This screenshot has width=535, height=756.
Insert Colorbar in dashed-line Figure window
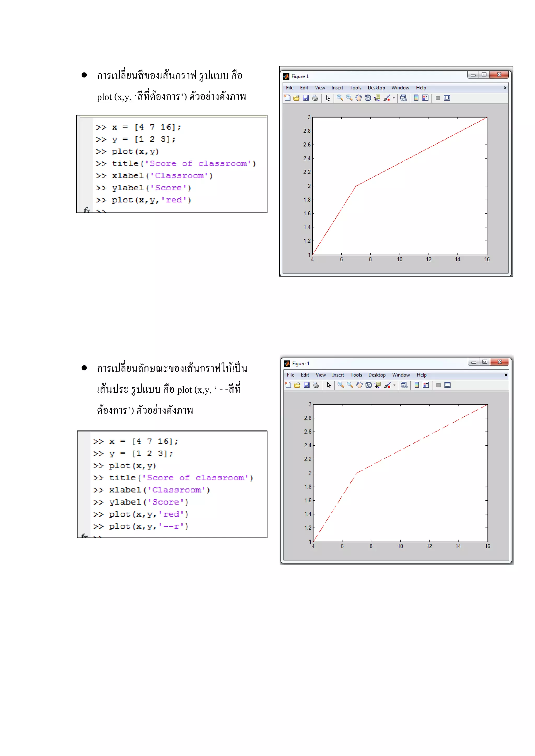417,385
